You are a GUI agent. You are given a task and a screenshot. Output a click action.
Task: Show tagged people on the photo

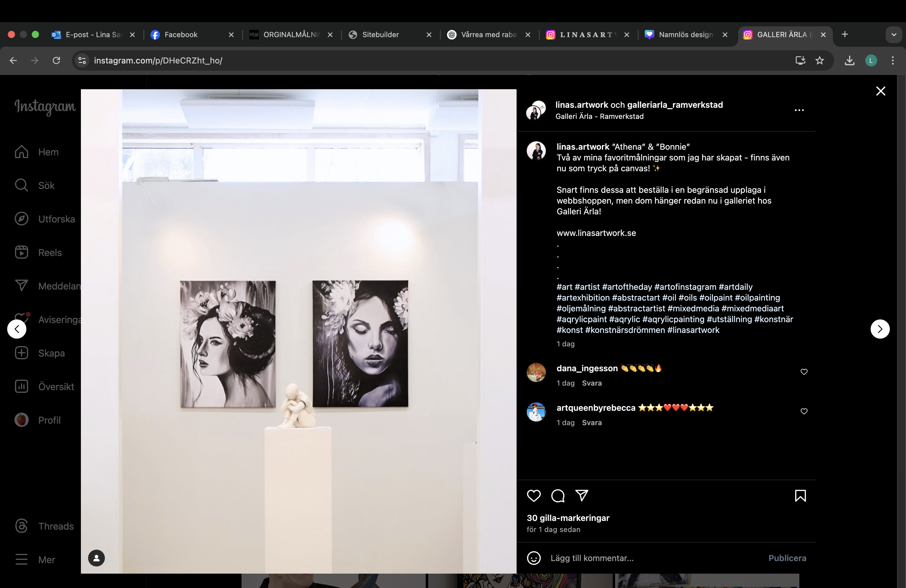pos(96,558)
